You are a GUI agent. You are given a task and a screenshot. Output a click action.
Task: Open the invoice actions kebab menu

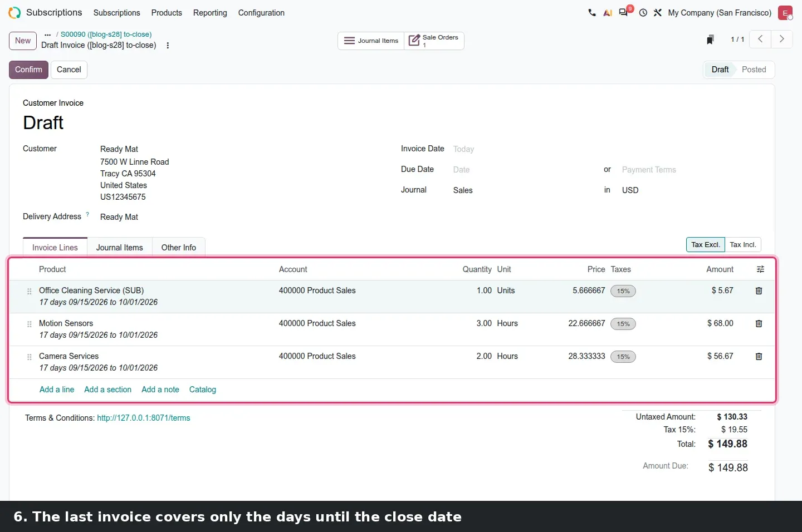click(x=168, y=46)
